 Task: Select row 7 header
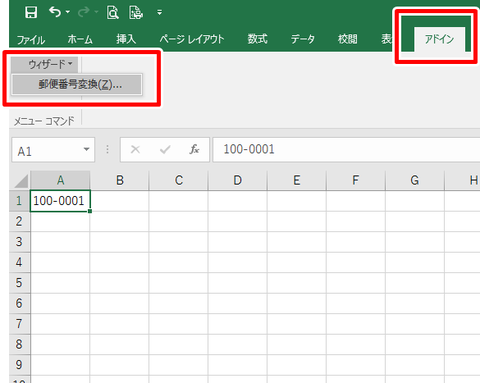(19, 324)
